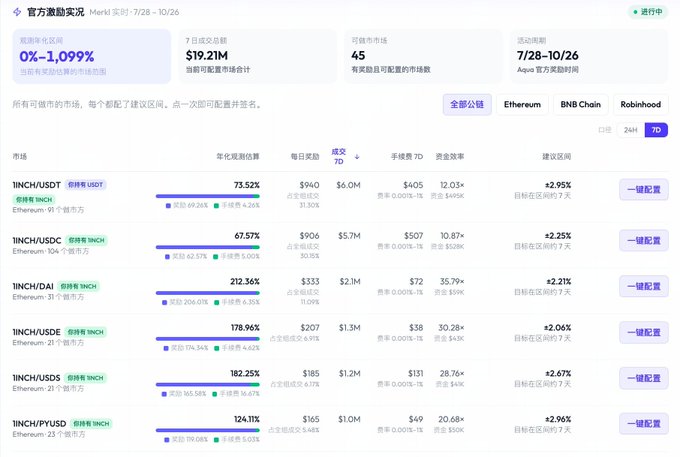The image size is (680, 457).
Task: Switch time window to 7D
Action: [x=656, y=130]
